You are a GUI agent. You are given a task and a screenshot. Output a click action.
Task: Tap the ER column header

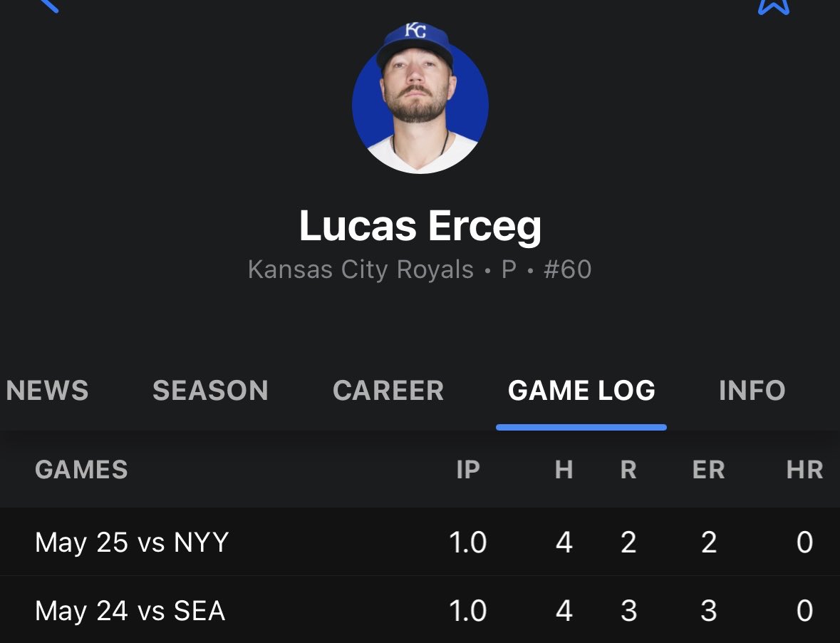coord(708,469)
